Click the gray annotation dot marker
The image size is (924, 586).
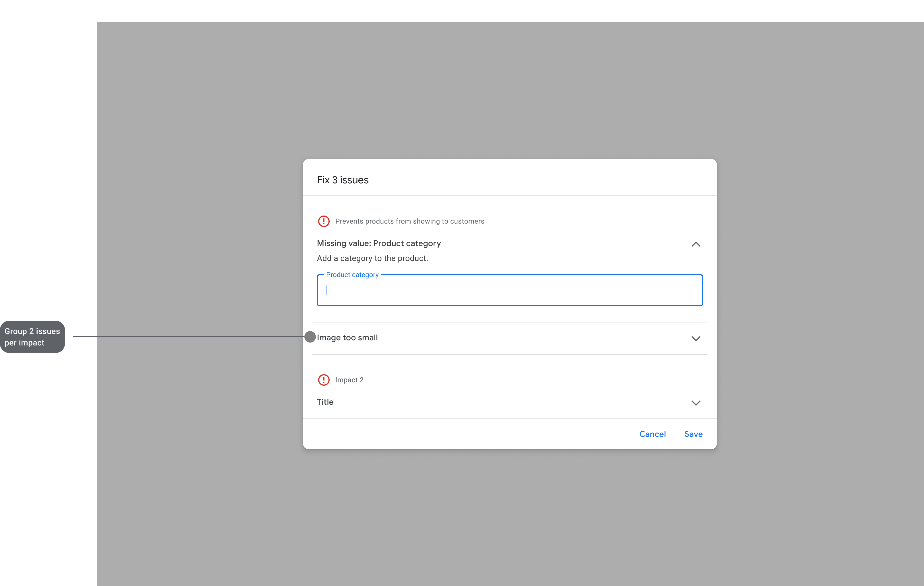click(x=310, y=337)
